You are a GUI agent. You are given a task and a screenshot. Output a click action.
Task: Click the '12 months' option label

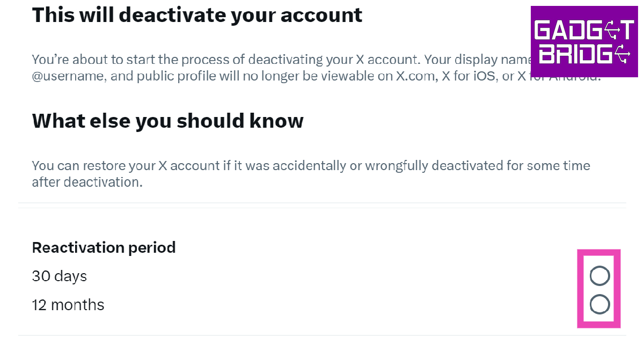[68, 305]
